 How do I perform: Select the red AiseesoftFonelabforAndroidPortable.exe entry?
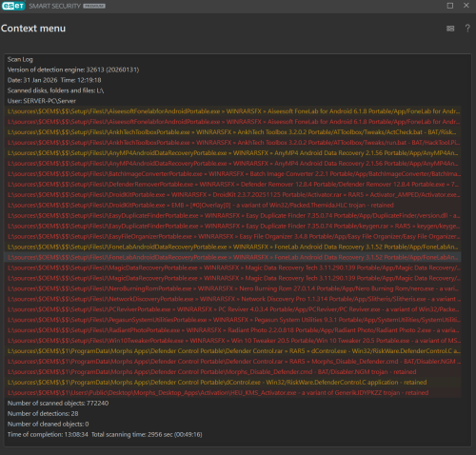[233, 122]
